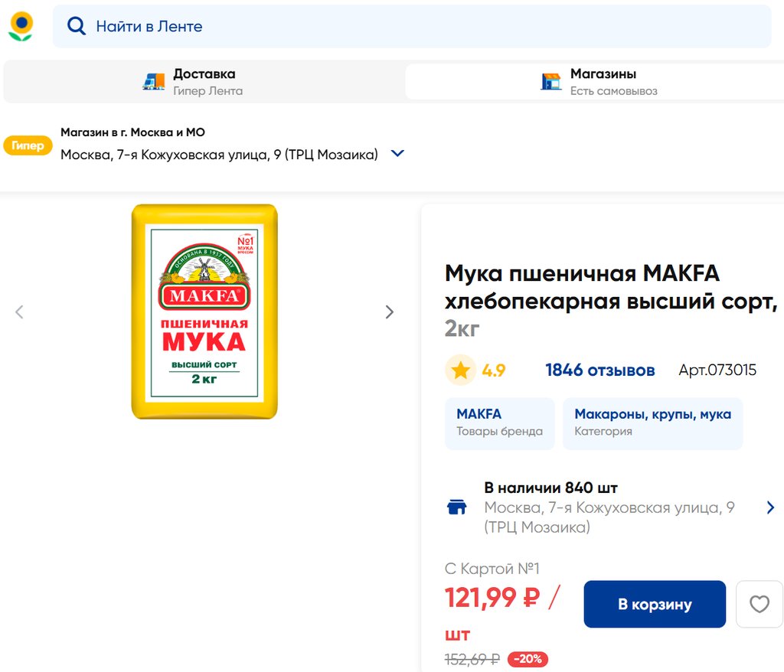The width and height of the screenshot is (784, 672).
Task: Open MAKFA brand products
Action: [499, 423]
